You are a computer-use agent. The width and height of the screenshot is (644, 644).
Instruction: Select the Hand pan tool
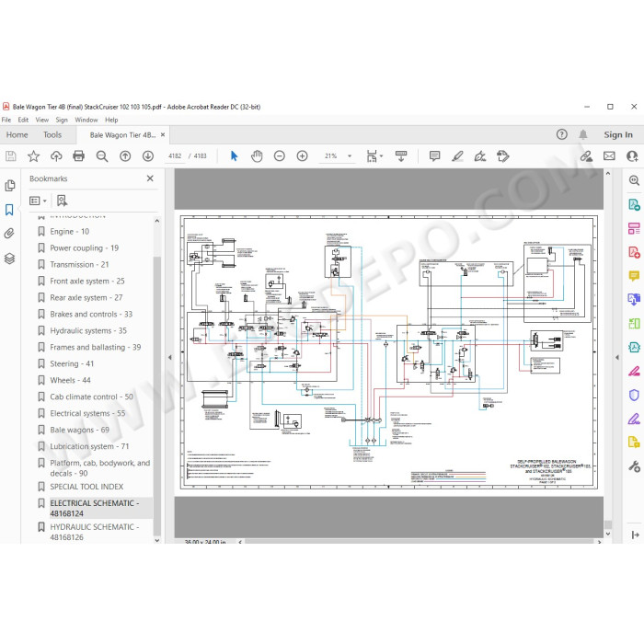257,156
